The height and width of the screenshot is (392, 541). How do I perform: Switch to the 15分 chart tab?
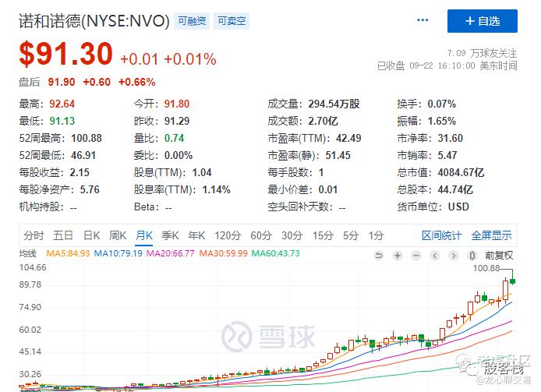point(323,235)
